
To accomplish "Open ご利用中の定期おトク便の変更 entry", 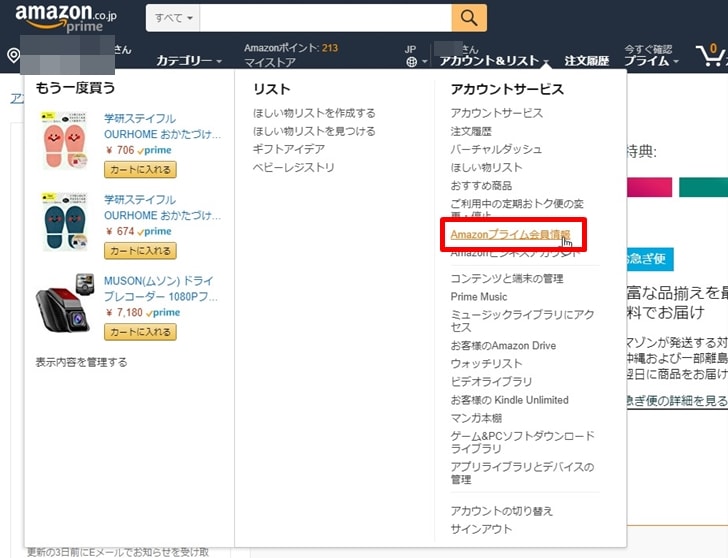I will pos(517,209).
